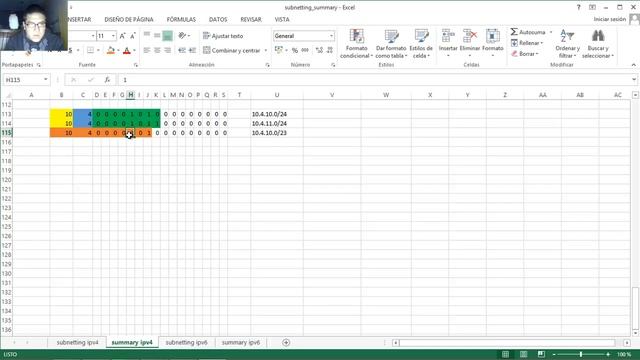640x360 pixels.
Task: Select cell containing 10.4.10.0/23
Action: point(277,133)
